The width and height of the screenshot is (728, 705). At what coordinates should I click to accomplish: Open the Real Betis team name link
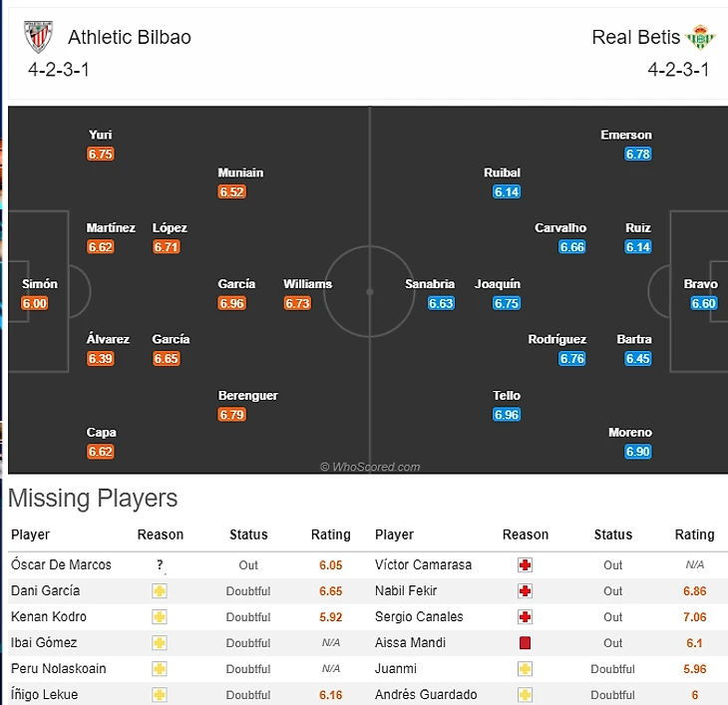tap(636, 38)
